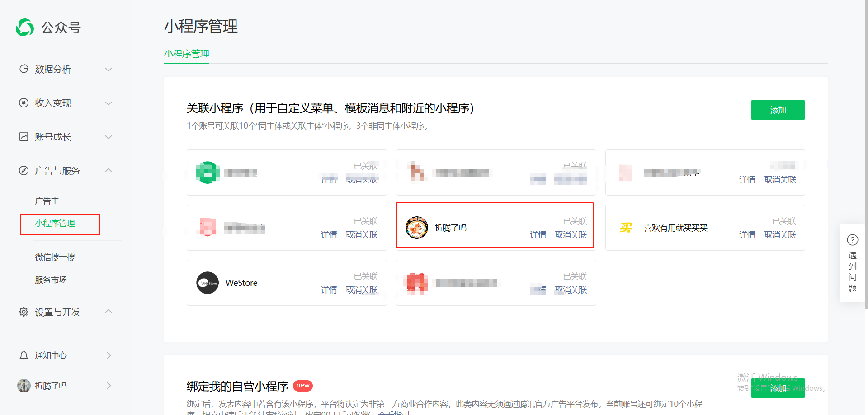Click 已关联 status on 喜欢有用就买买买 card
The image size is (868, 415).
[x=784, y=221]
